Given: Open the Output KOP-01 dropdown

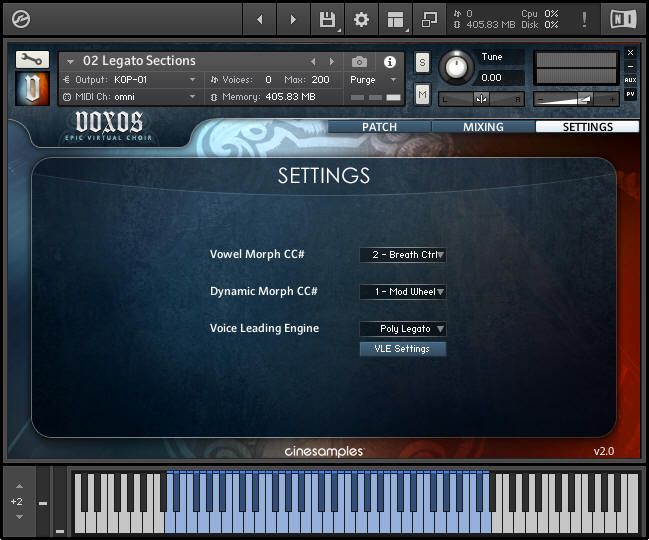Looking at the screenshot, I should 131,79.
